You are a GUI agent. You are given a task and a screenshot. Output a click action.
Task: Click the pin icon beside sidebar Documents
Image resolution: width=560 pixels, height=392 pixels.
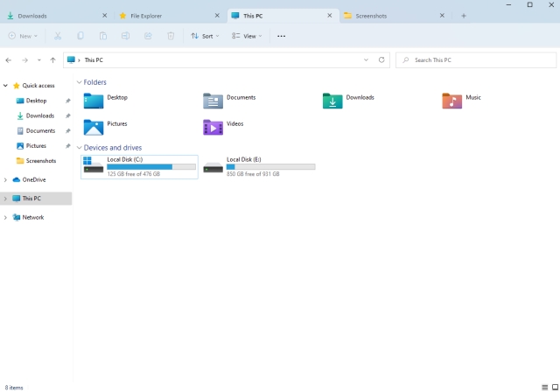pos(68,130)
